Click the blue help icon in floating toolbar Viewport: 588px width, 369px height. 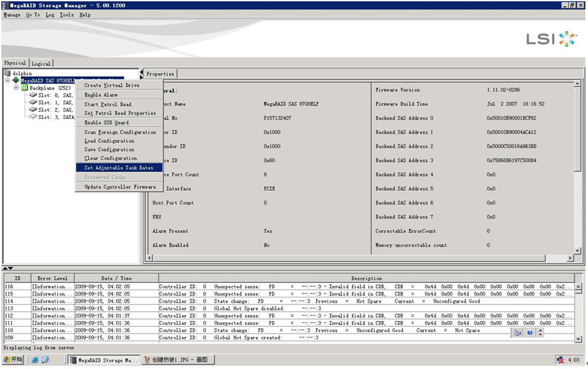(529, 332)
